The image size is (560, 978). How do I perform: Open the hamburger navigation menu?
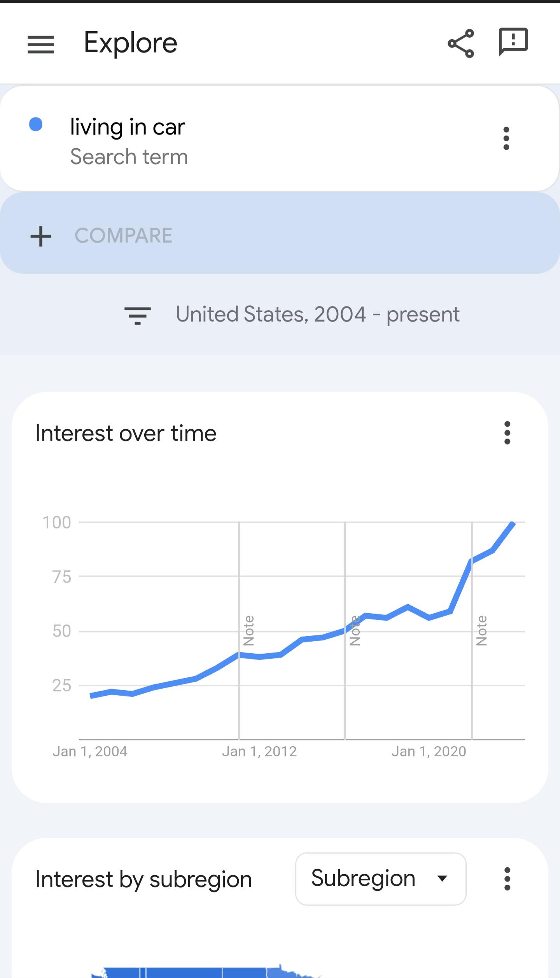coord(40,44)
